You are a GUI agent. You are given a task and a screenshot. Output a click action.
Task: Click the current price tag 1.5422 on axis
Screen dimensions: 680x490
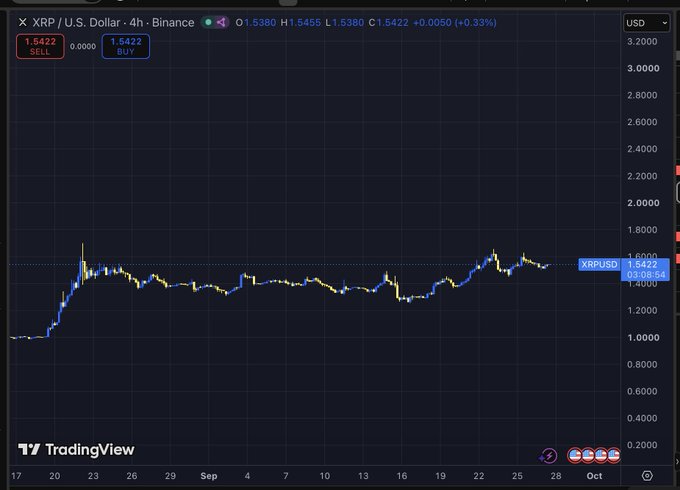tap(642, 265)
